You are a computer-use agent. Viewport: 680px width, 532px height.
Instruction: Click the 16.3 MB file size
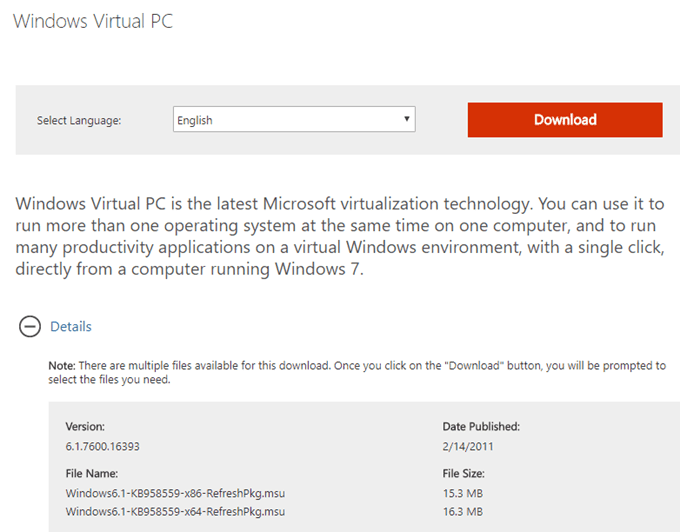463,512
